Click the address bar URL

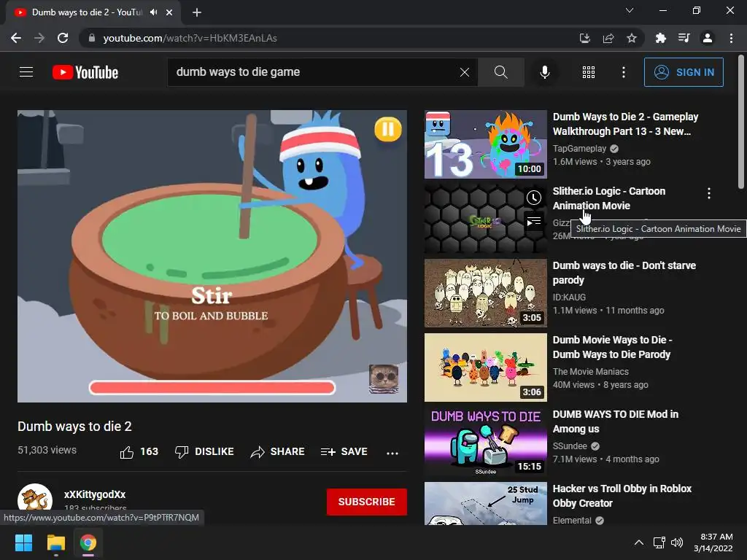click(x=190, y=38)
